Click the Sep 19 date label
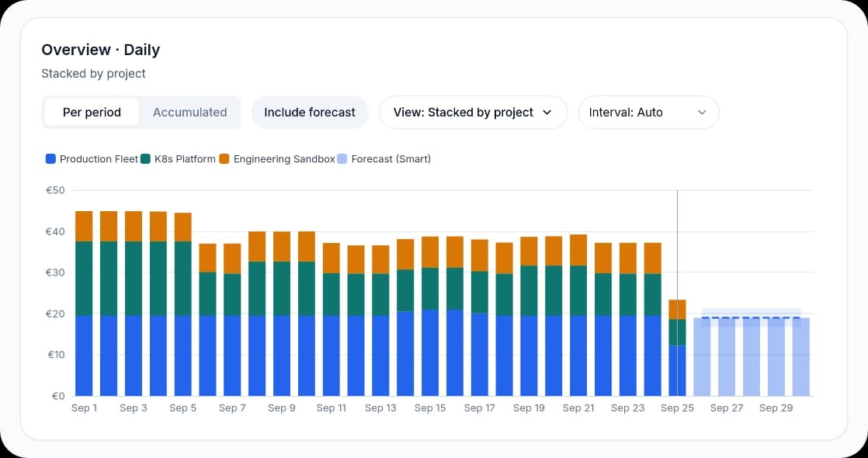The height and width of the screenshot is (458, 868). click(529, 408)
